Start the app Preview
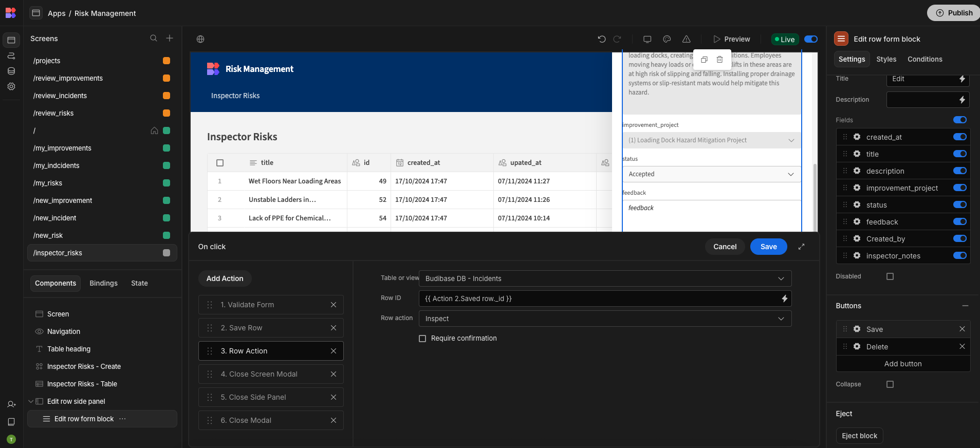980x448 pixels. 732,39
